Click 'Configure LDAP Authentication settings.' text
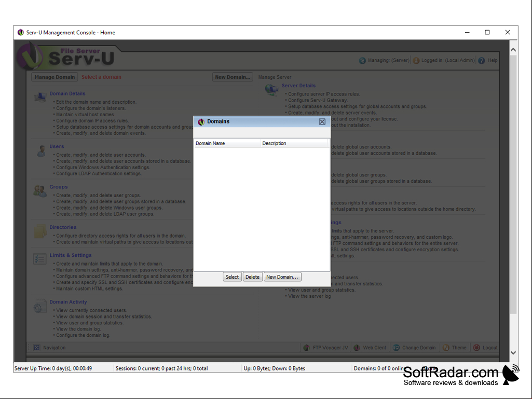This screenshot has width=532, height=399. click(x=99, y=174)
